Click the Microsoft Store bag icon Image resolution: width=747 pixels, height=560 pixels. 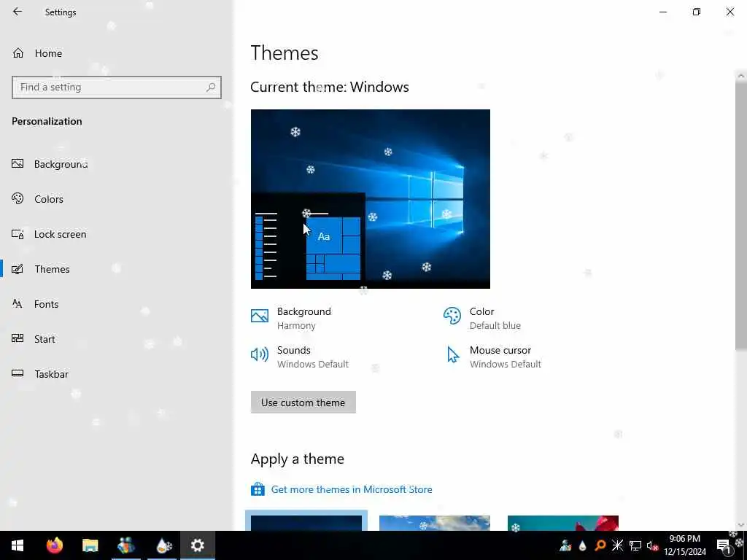tap(258, 489)
